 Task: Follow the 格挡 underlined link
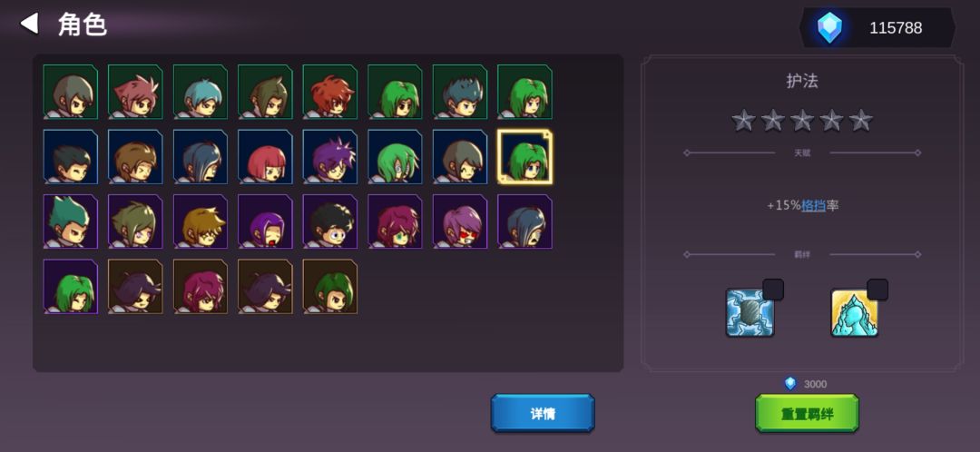click(x=814, y=205)
